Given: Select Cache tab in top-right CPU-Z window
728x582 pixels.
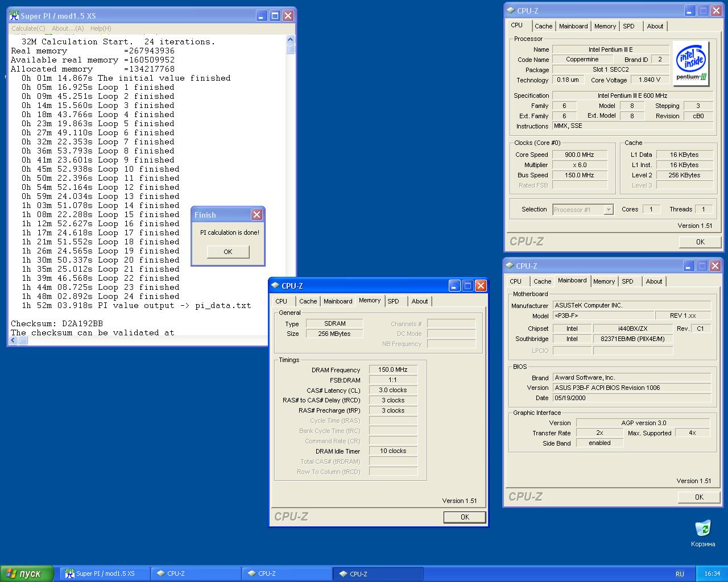Looking at the screenshot, I should [543, 26].
